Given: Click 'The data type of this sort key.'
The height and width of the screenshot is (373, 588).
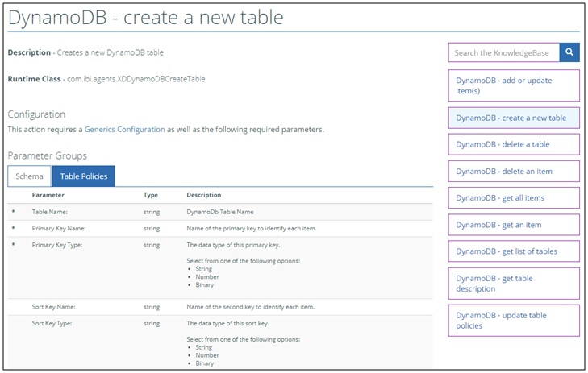Looking at the screenshot, I should tap(227, 324).
